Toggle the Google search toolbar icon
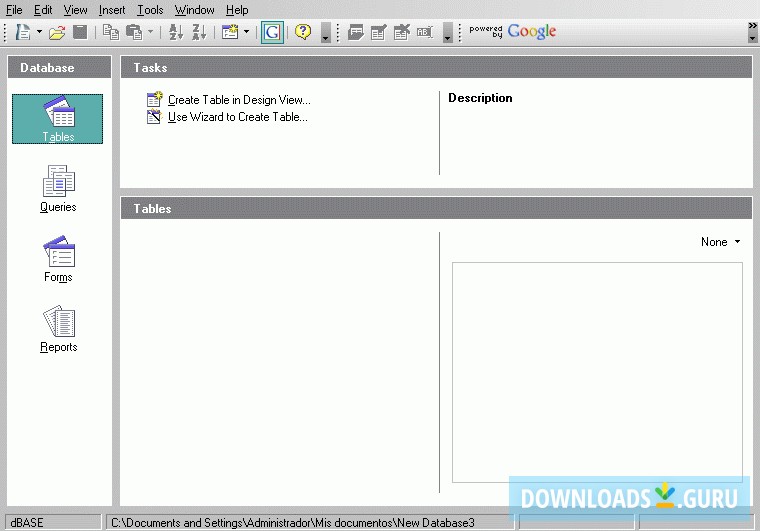This screenshot has height=531, width=760. (x=272, y=32)
